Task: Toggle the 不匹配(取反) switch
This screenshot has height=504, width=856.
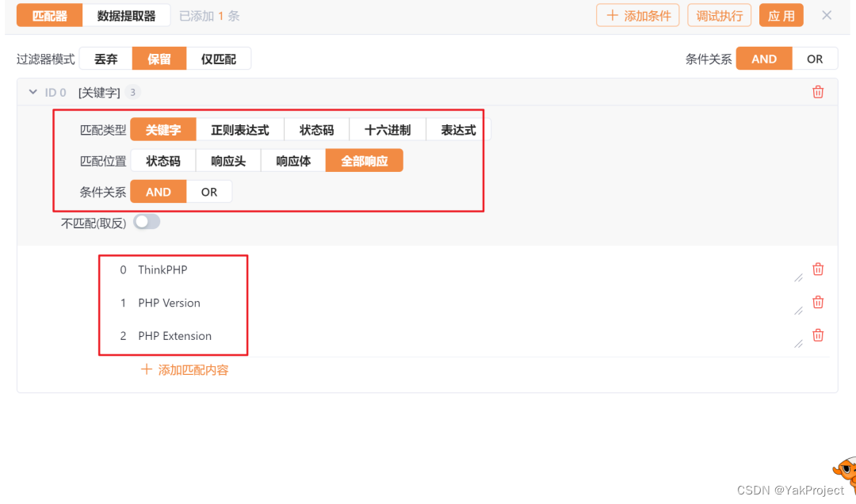Action: [x=147, y=222]
